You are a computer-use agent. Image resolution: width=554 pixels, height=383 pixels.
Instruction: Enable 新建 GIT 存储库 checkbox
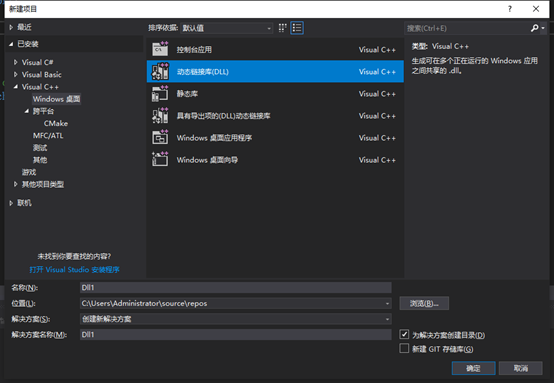click(404, 348)
